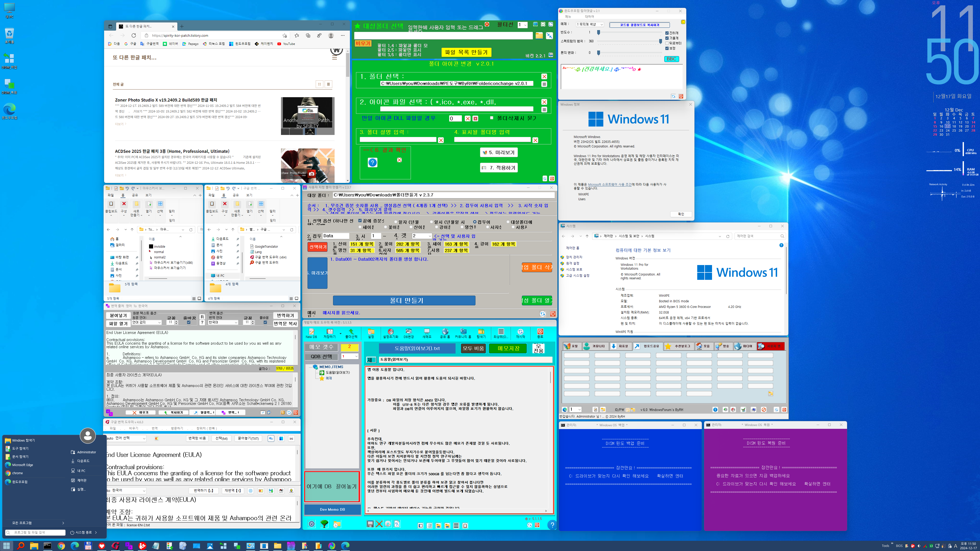Click Zoner Photo Studio post thumbnail in Edge
This screenshot has width=980, height=551.
point(307,116)
